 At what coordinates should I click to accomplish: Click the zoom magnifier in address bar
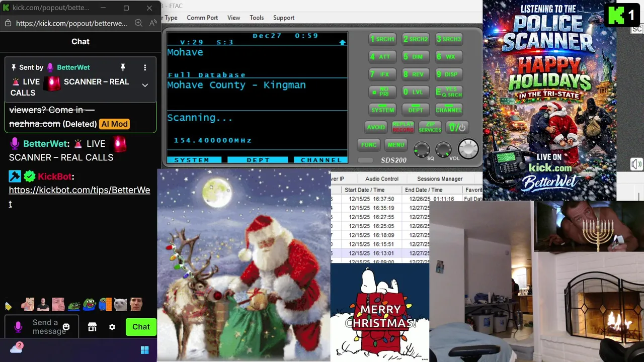click(138, 23)
